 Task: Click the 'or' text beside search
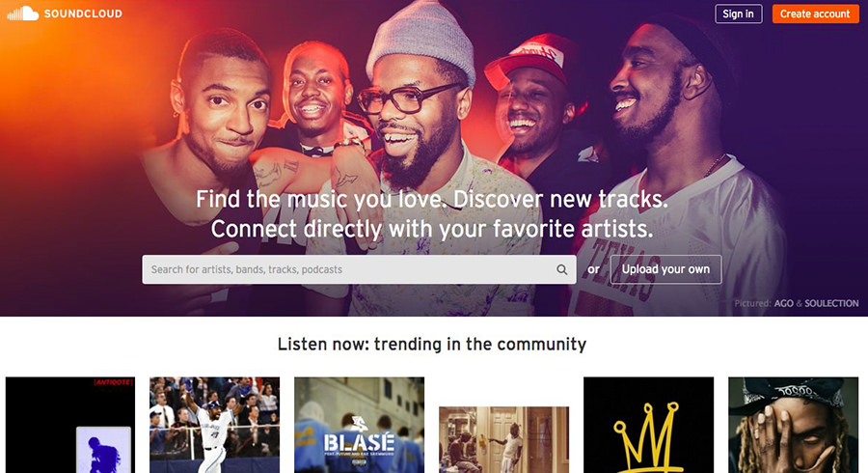(x=593, y=269)
